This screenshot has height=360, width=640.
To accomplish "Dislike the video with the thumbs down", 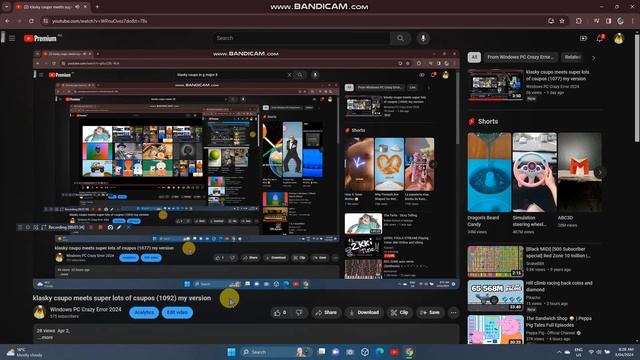I will coord(299,313).
